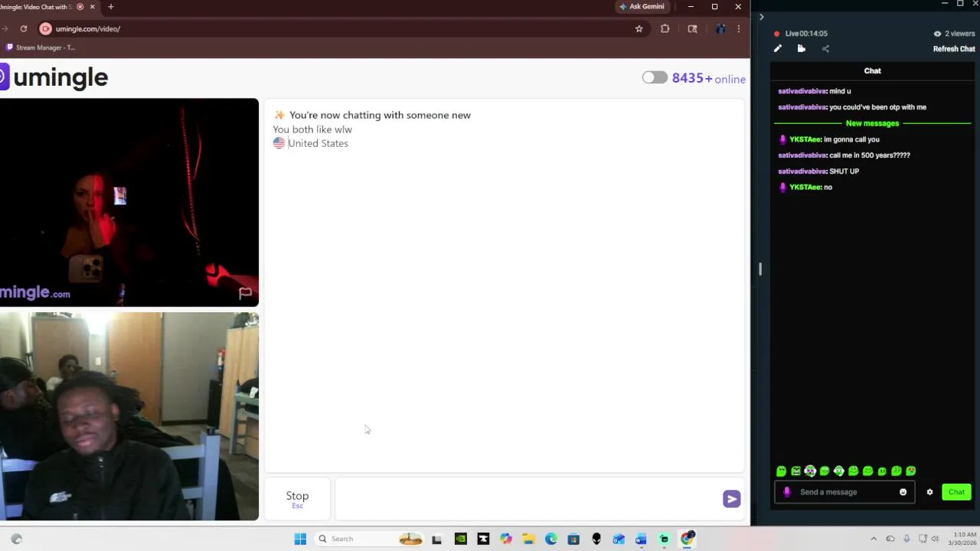Click the YKSTAee 'no' message

[805, 187]
